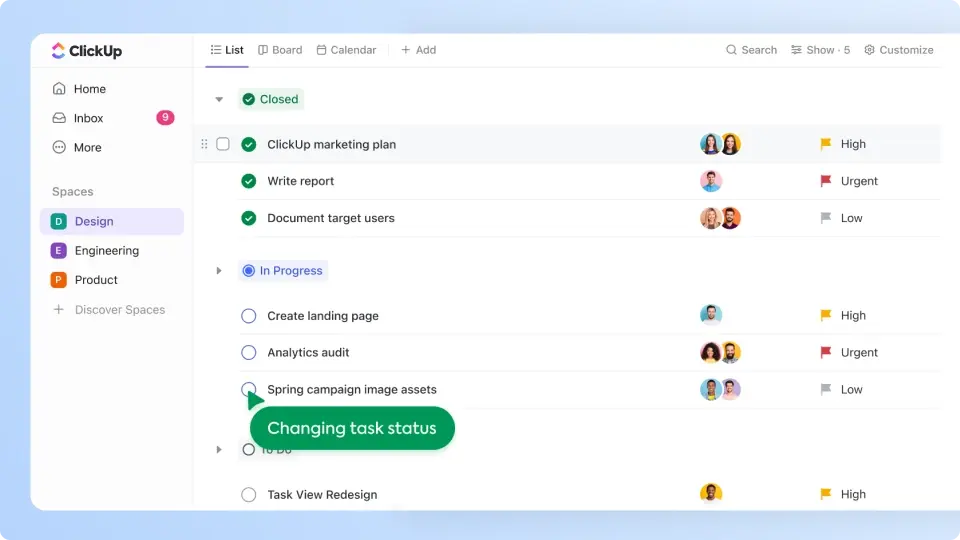Switch to the Calendar view tab
The width and height of the screenshot is (960, 540).
pos(346,50)
